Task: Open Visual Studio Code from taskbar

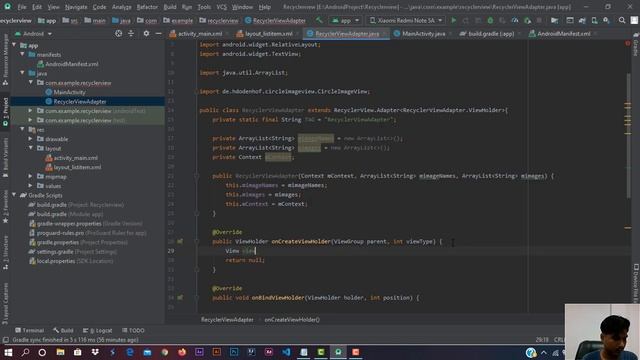Action: pyautogui.click(x=286, y=352)
